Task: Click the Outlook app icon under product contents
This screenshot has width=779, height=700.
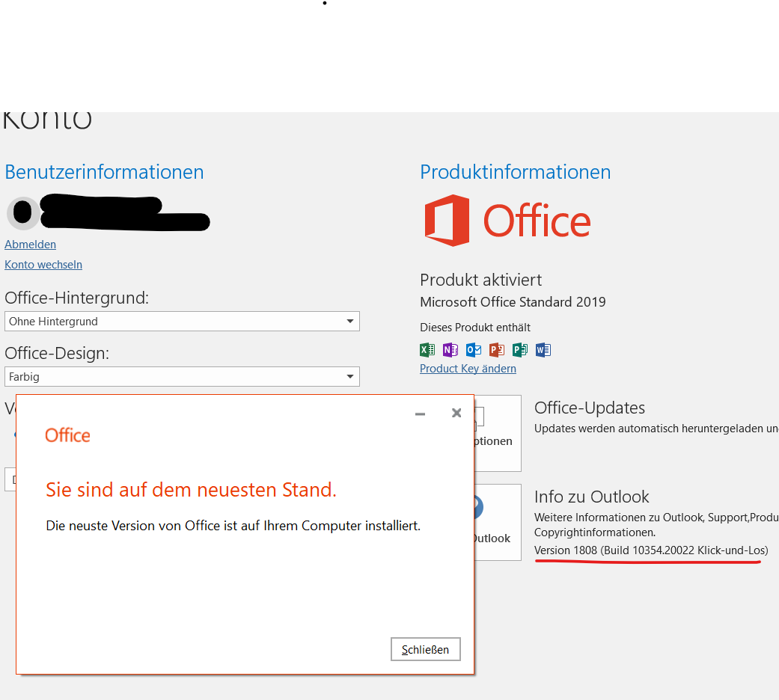Action: 474,350
